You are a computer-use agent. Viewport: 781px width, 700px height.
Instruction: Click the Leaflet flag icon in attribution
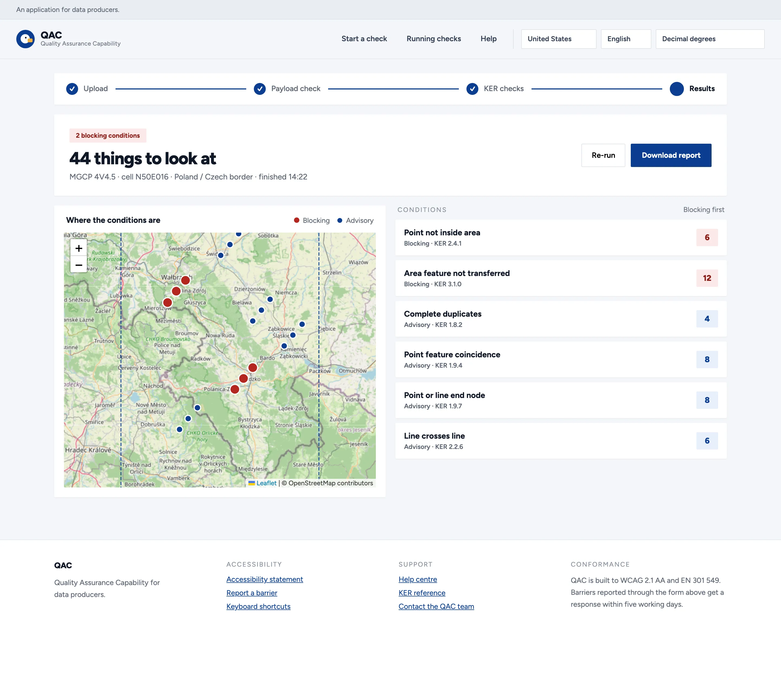pyautogui.click(x=252, y=483)
